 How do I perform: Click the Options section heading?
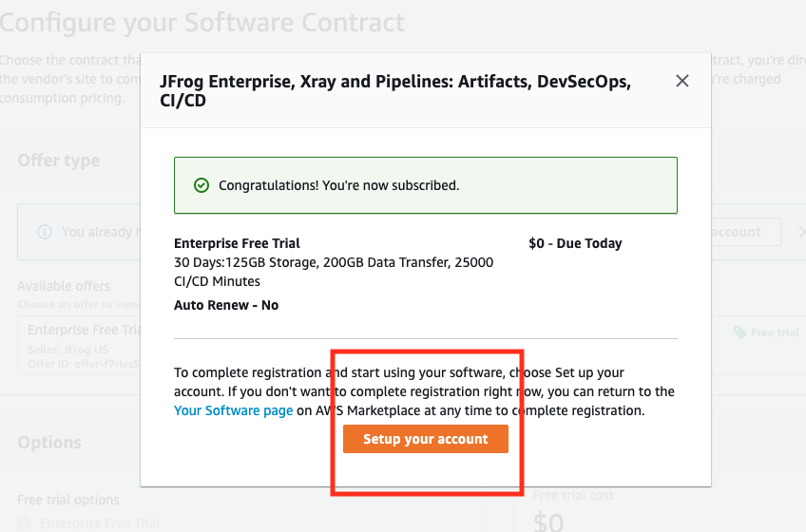[49, 442]
